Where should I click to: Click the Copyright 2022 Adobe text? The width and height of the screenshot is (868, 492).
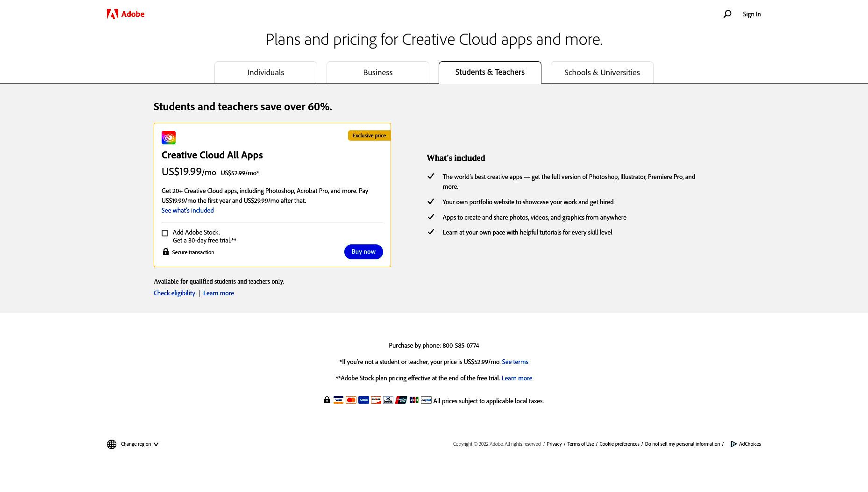pos(497,444)
